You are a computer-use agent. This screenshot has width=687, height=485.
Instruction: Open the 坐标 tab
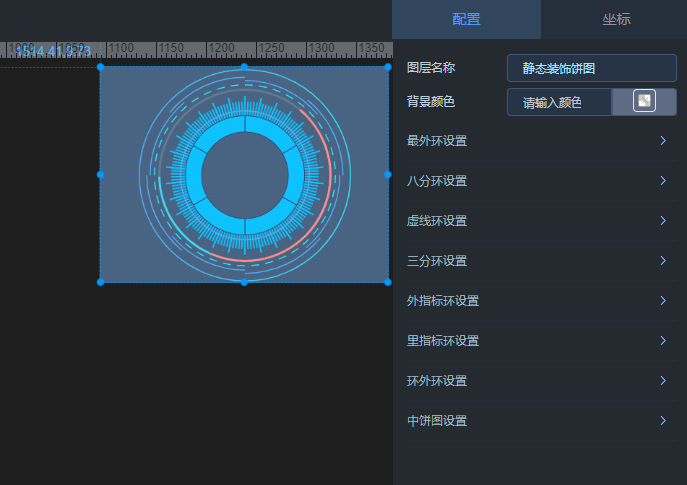click(615, 19)
